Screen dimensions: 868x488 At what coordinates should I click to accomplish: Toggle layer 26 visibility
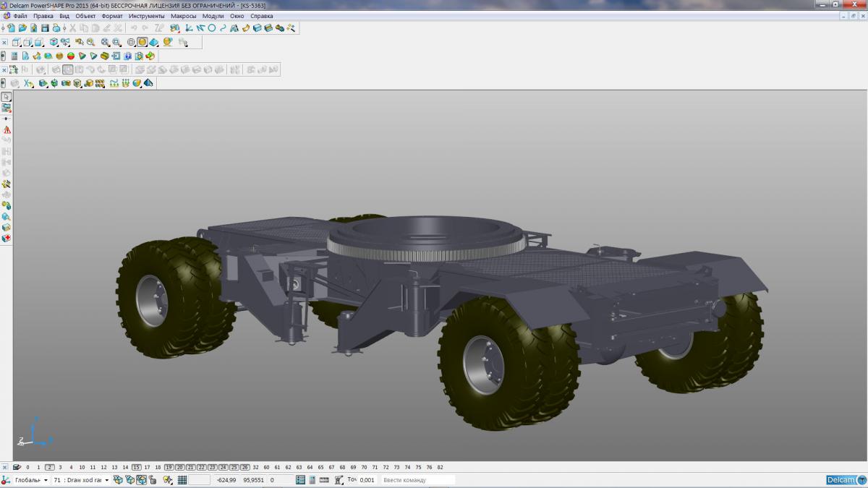tap(244, 467)
